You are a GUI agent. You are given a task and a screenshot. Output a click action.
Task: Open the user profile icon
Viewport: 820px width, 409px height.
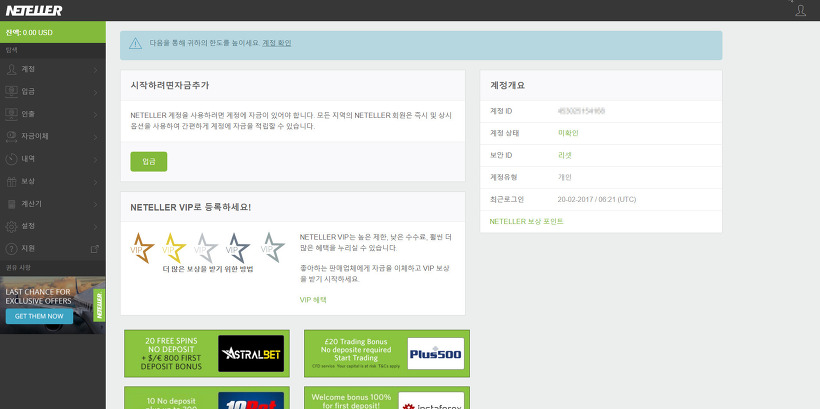click(x=800, y=10)
